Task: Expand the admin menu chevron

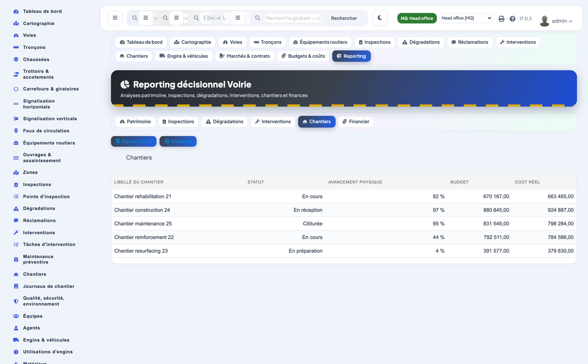Action: pyautogui.click(x=571, y=21)
